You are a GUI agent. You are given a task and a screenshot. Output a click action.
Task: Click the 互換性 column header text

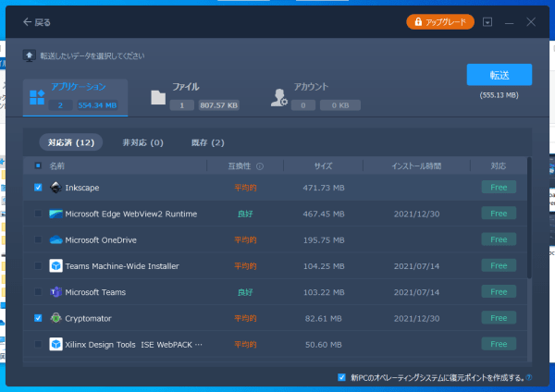(240, 165)
